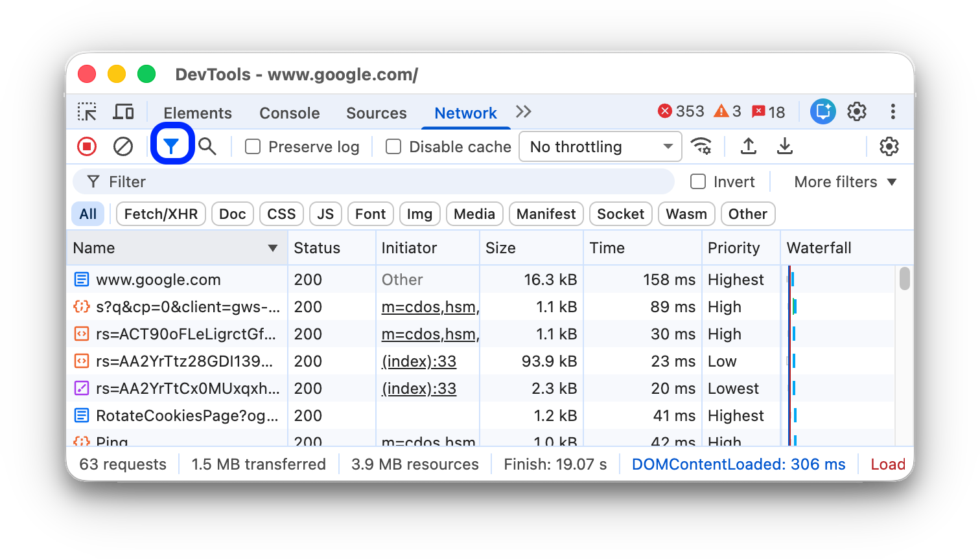Open the network search magnifier
This screenshot has height=559, width=980.
click(x=207, y=146)
